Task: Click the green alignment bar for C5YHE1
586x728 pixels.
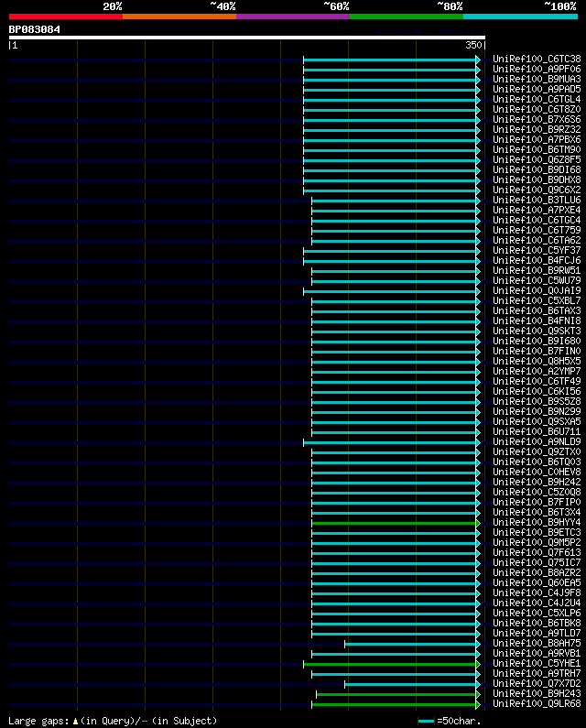Action: click(x=390, y=665)
